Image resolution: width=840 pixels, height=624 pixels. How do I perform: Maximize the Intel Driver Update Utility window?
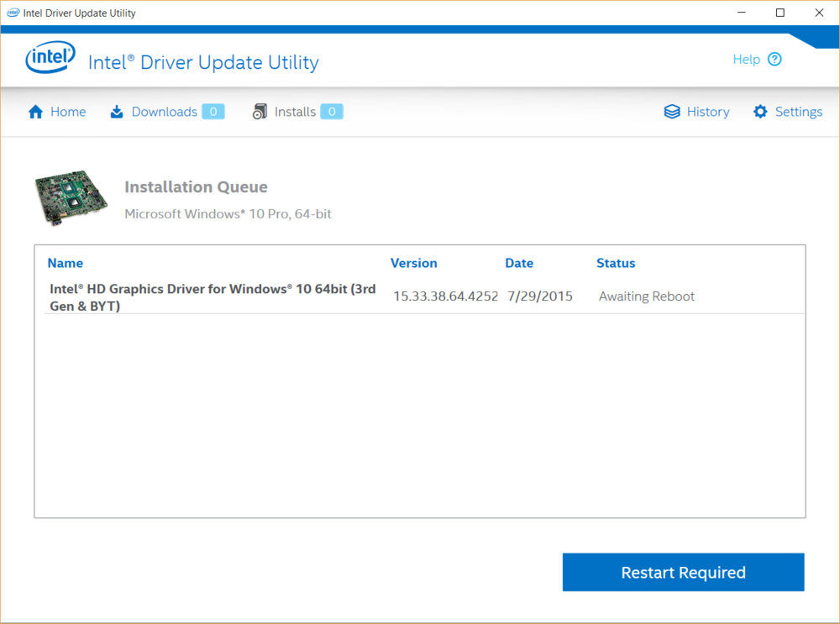pos(780,13)
